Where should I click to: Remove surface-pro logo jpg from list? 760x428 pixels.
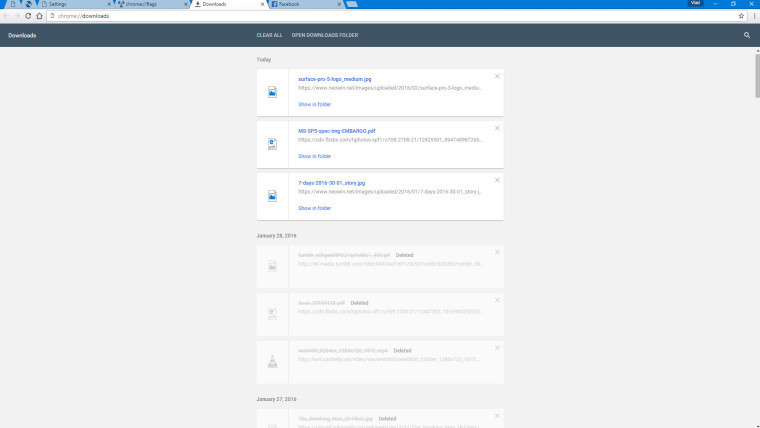(x=497, y=77)
